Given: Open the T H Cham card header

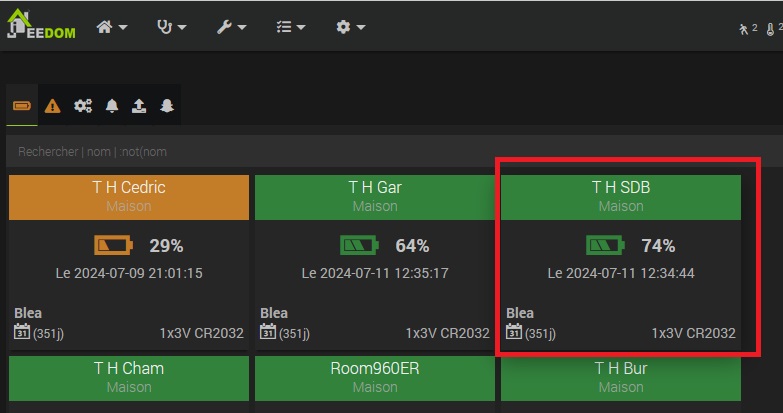Looking at the screenshot, I should (x=129, y=378).
